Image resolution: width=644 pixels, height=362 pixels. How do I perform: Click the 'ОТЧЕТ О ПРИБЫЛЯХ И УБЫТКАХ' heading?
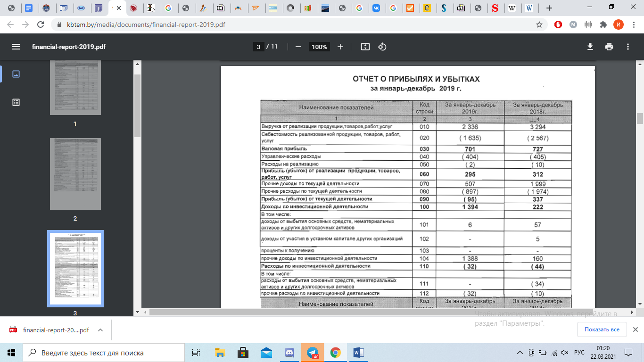pyautogui.click(x=416, y=79)
